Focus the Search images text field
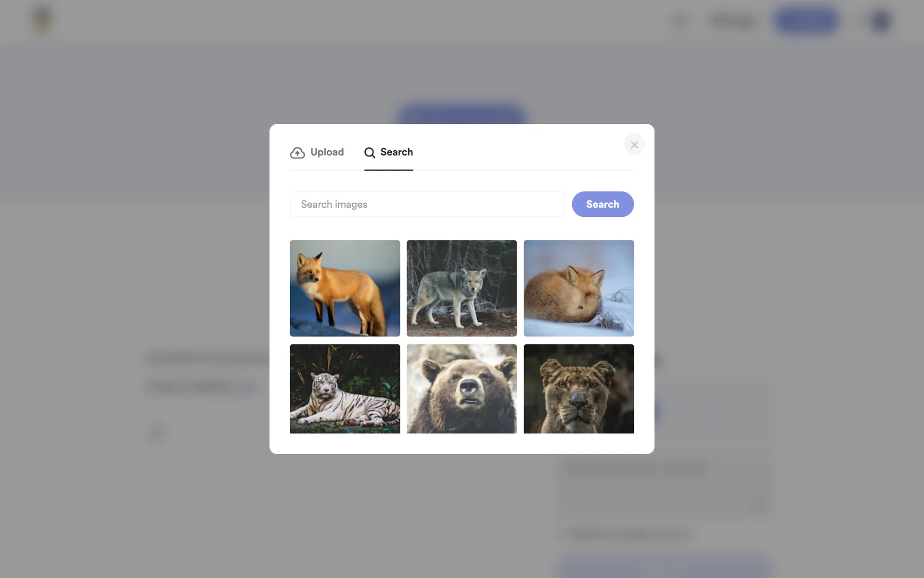The width and height of the screenshot is (924, 578). (427, 204)
